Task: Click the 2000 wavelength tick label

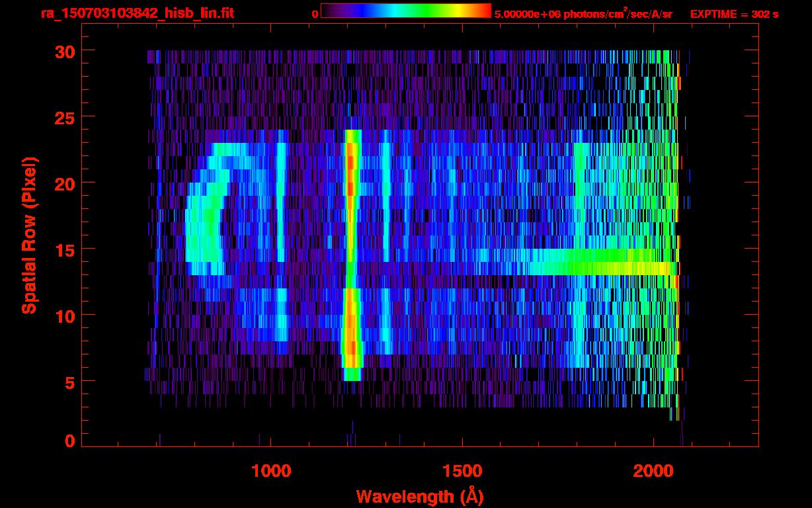Action: click(x=653, y=470)
